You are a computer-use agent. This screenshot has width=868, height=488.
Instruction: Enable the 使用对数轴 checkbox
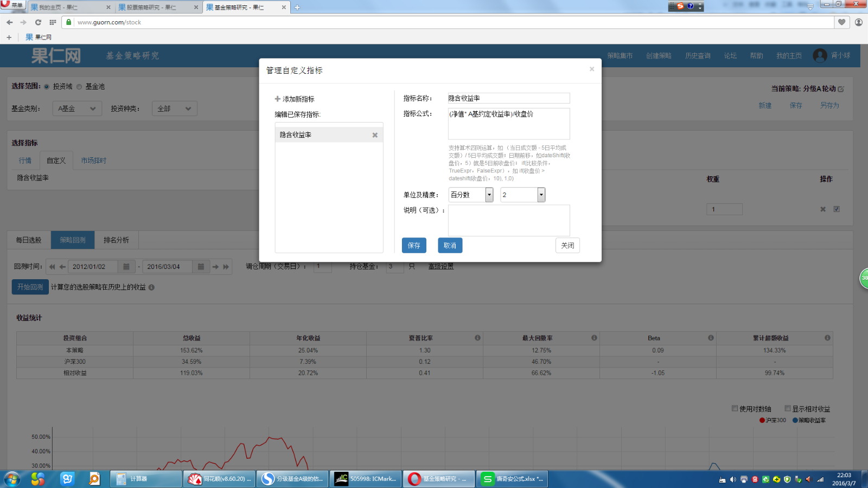[735, 408]
